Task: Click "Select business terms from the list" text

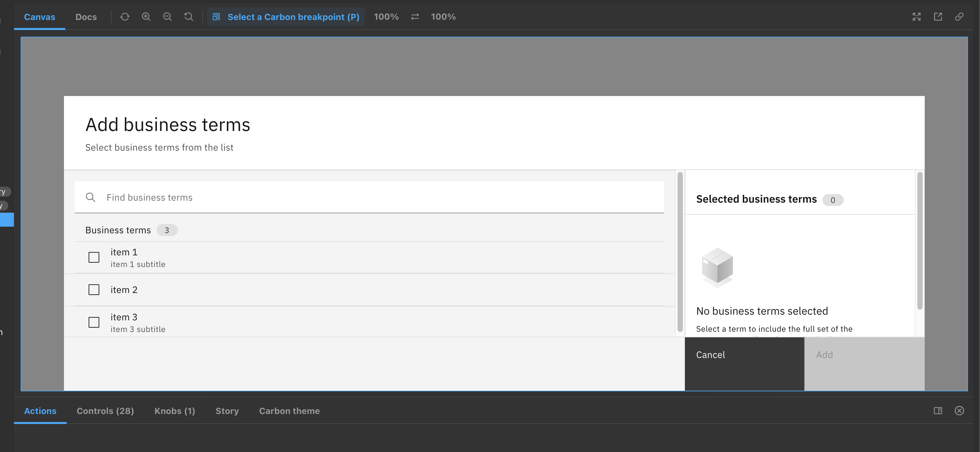Action: click(x=159, y=147)
